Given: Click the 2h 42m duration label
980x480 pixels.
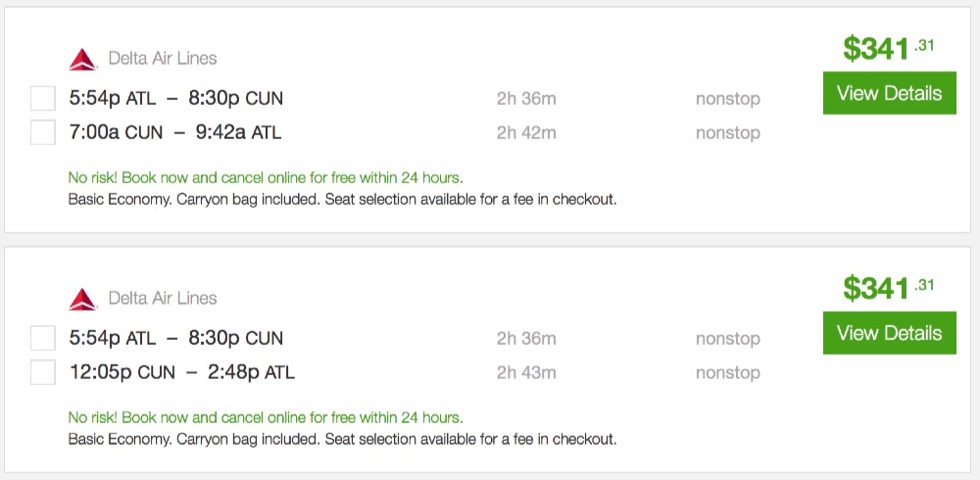Looking at the screenshot, I should [x=525, y=133].
